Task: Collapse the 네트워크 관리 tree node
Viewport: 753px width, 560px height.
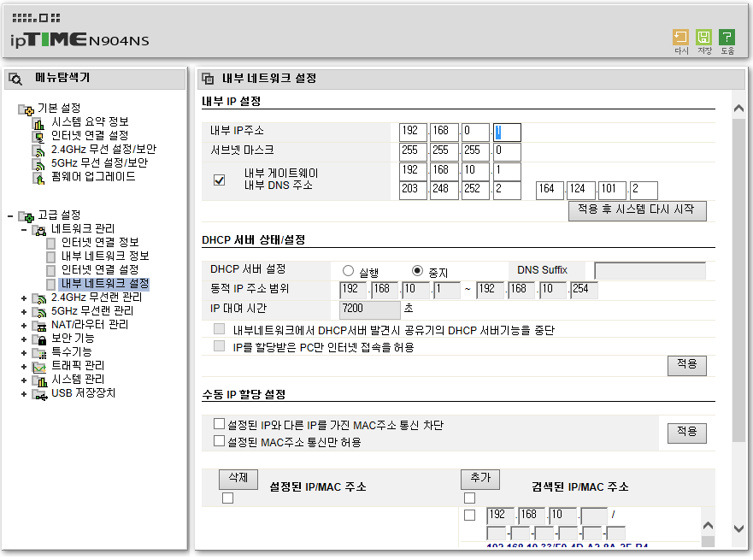Action: tap(24, 230)
